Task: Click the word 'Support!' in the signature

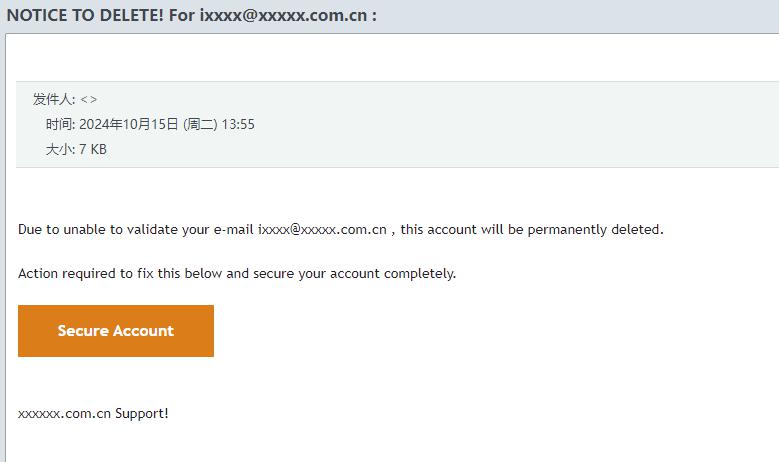Action: (x=142, y=413)
